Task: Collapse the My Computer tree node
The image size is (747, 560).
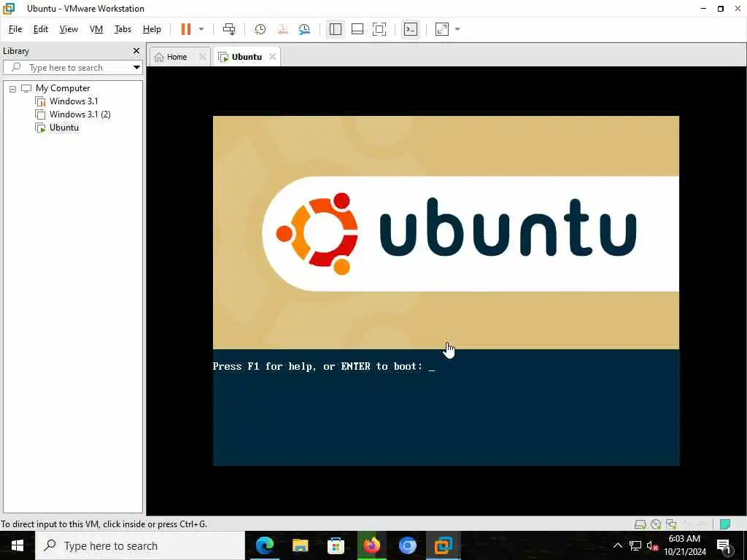Action: pos(13,88)
